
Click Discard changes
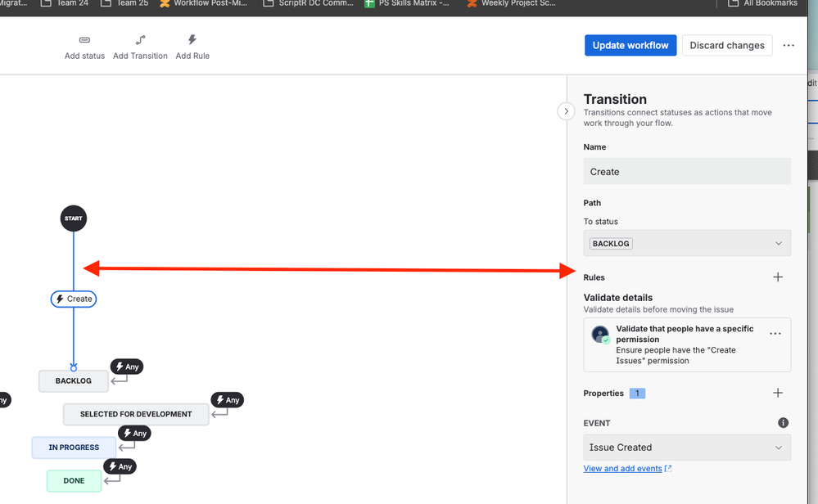(727, 45)
